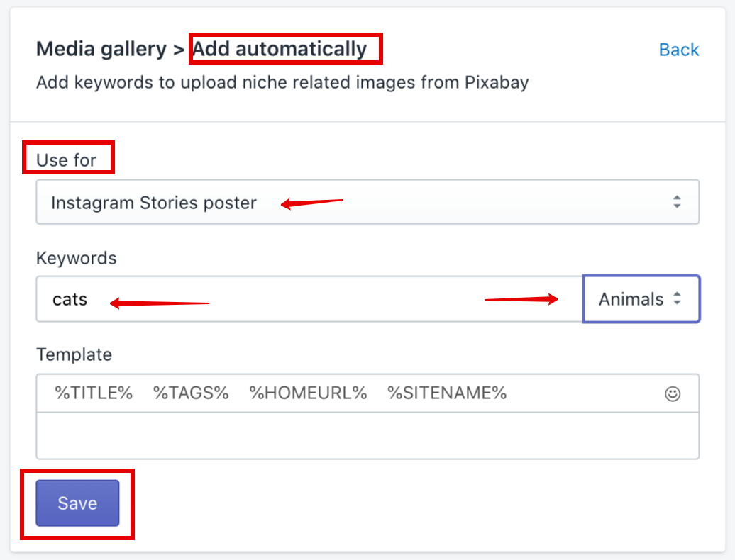
Task: Click the Add automatically heading
Action: 280,49
